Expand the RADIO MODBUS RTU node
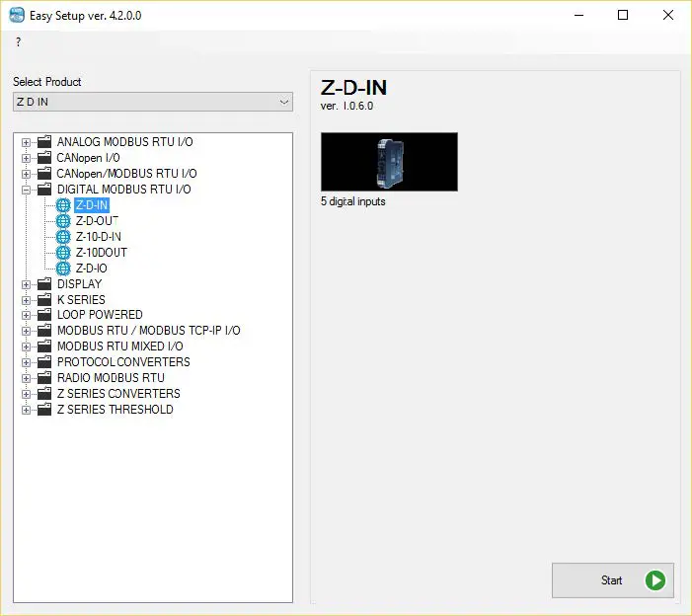This screenshot has height=616, width=692. point(26,379)
